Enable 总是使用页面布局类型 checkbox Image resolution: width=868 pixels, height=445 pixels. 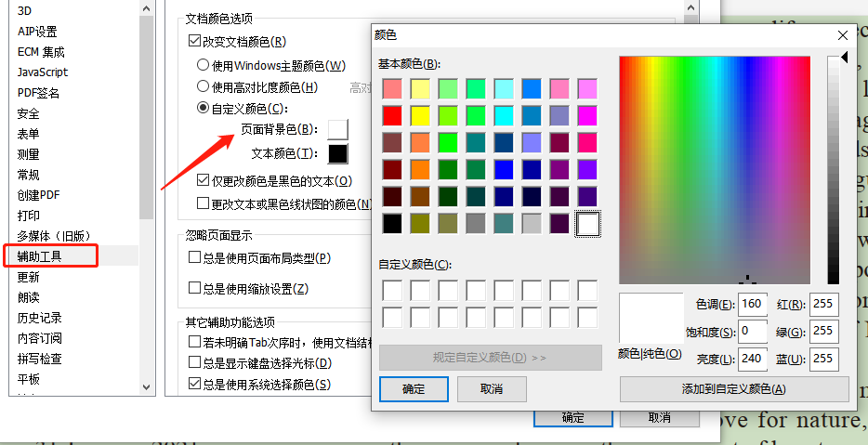tap(195, 257)
